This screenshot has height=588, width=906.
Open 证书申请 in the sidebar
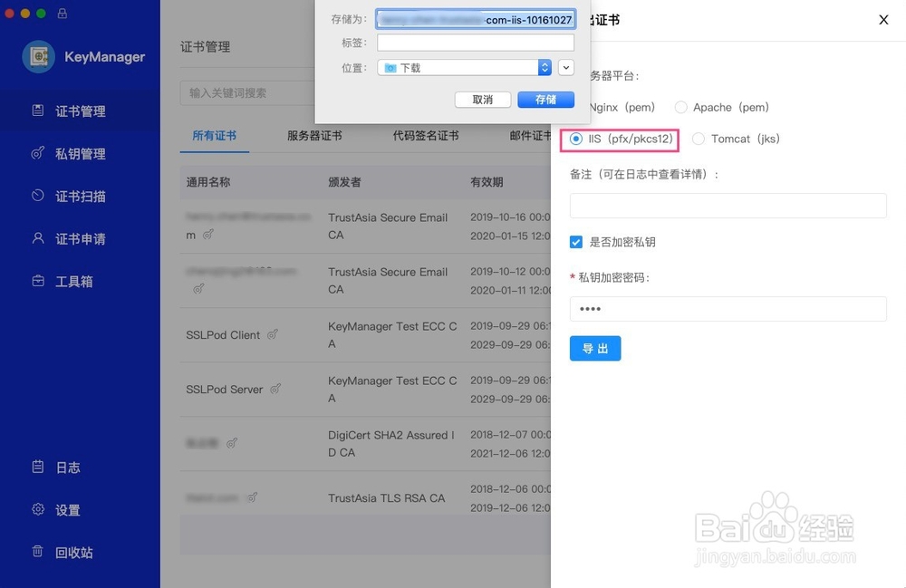tap(80, 238)
